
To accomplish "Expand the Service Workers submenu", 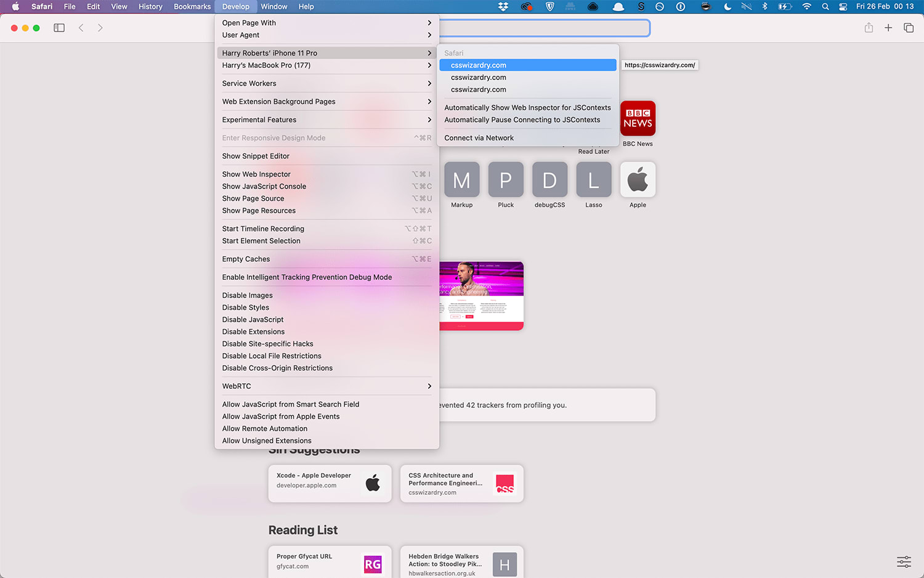I will (x=326, y=83).
